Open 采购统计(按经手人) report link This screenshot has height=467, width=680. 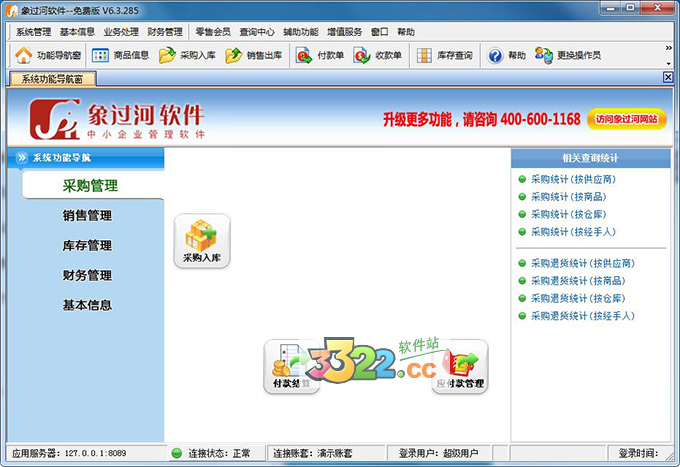(573, 232)
